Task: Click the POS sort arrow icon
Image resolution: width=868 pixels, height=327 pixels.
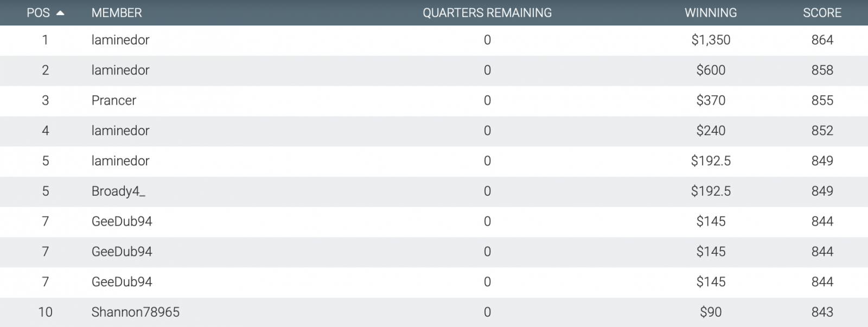Action: tap(60, 13)
